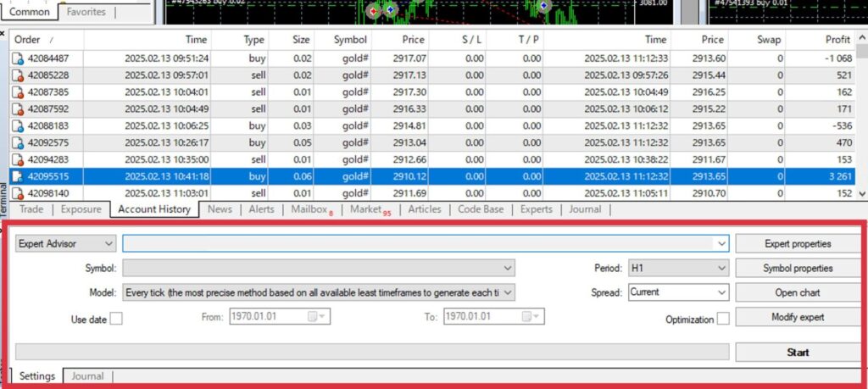Click the close price 2910.70
Image resolution: width=868 pixels, height=389 pixels.
click(x=709, y=194)
